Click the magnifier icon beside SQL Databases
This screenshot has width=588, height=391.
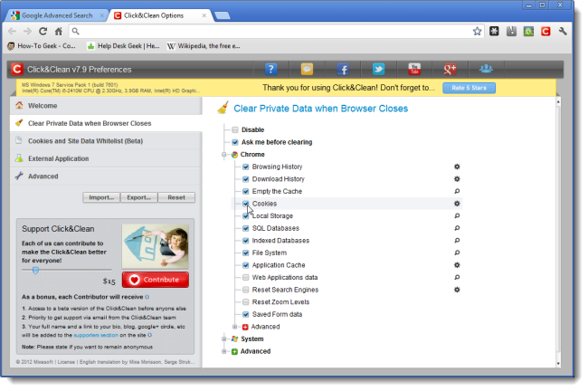coord(457,228)
